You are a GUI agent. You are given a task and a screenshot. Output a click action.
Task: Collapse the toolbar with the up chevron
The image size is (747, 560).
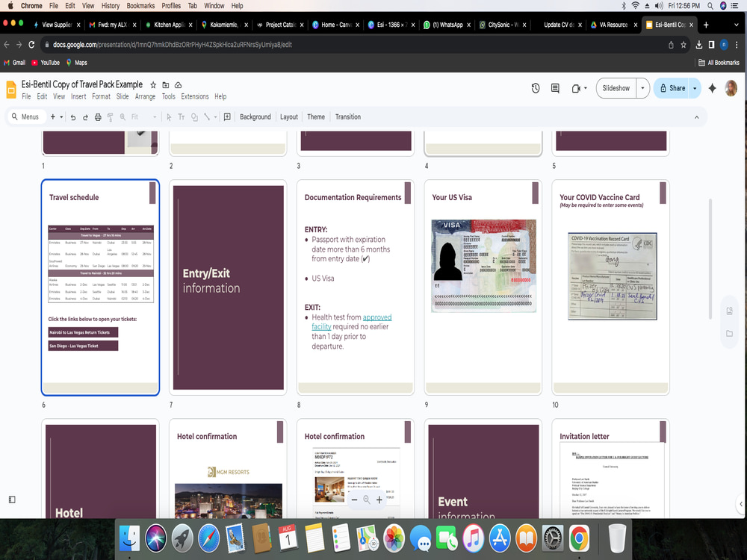point(696,117)
